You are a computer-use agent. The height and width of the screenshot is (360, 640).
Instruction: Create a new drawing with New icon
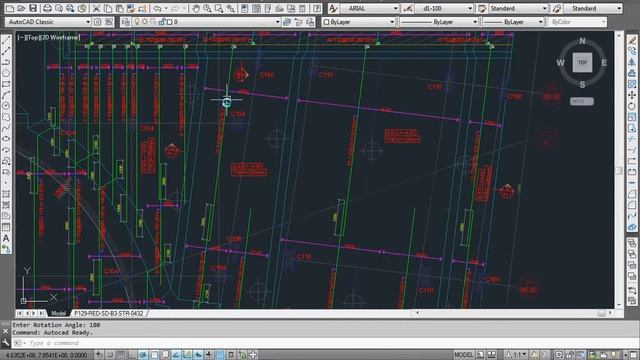click(10, 8)
